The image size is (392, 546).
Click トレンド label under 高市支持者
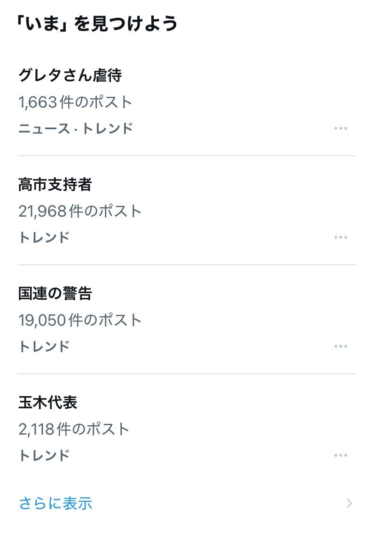44,237
